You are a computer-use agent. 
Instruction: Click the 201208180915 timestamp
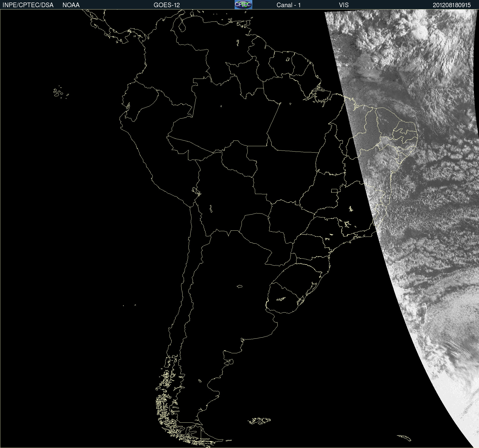[x=452, y=5]
